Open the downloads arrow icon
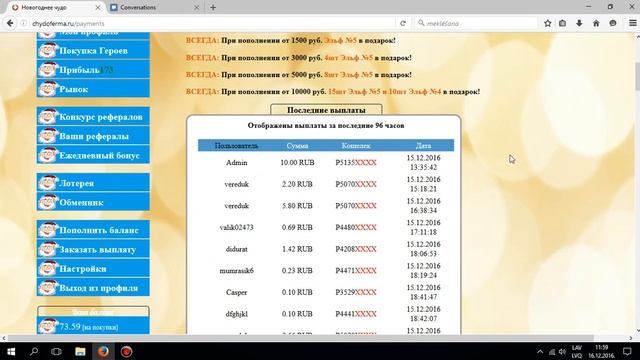Screen dimensions: 640x360 point(579,23)
